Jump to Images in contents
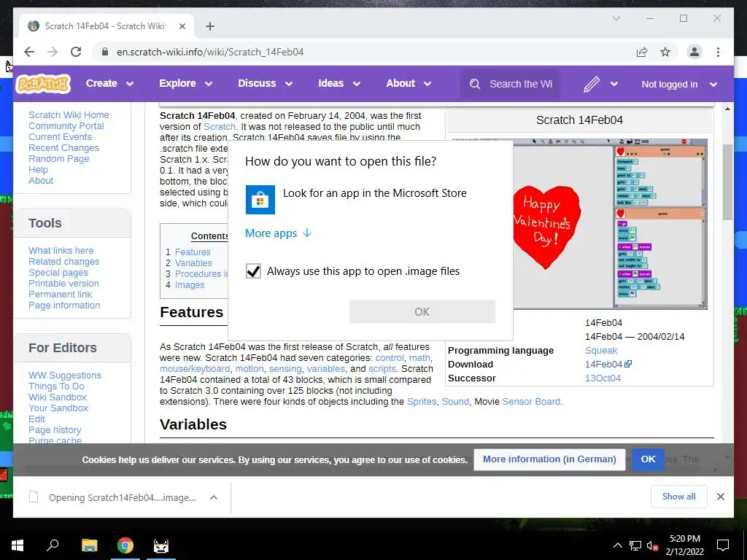Image resolution: width=747 pixels, height=560 pixels. [x=190, y=285]
